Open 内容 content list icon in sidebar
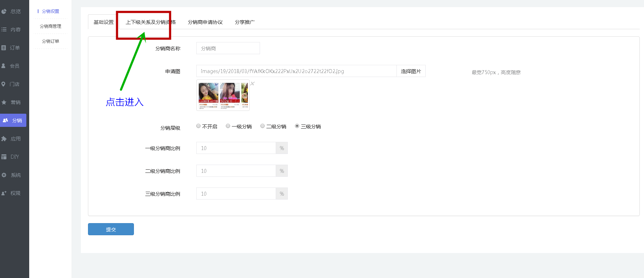The height and width of the screenshot is (278, 644). [x=4, y=30]
